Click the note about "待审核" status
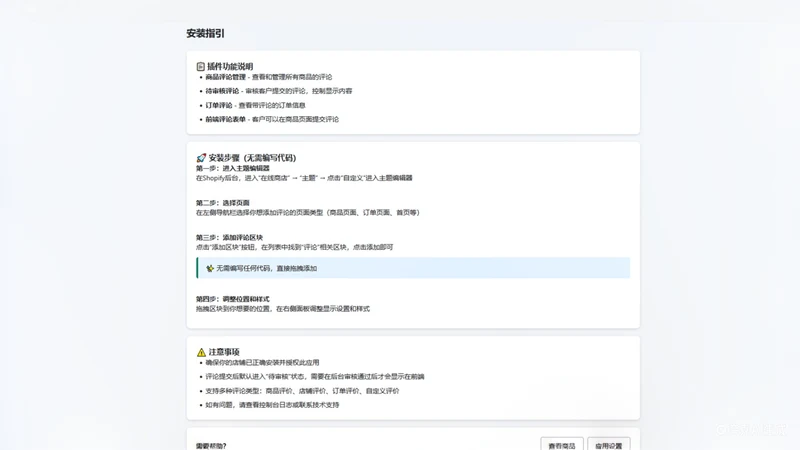 click(315, 377)
